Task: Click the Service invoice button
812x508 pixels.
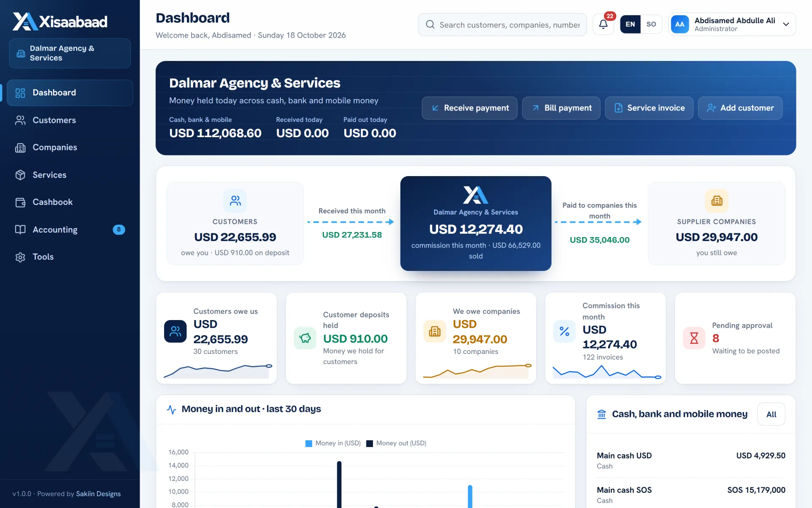Action: pos(649,108)
